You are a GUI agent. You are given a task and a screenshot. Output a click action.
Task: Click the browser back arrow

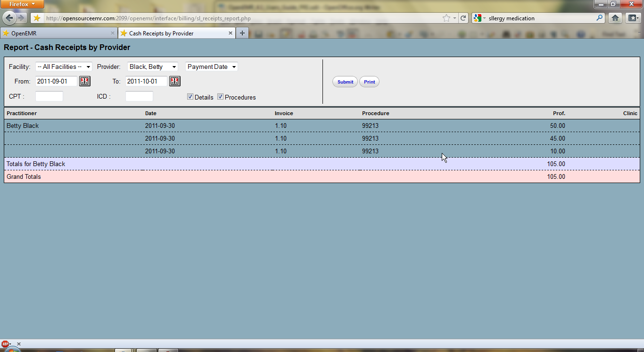[9, 18]
